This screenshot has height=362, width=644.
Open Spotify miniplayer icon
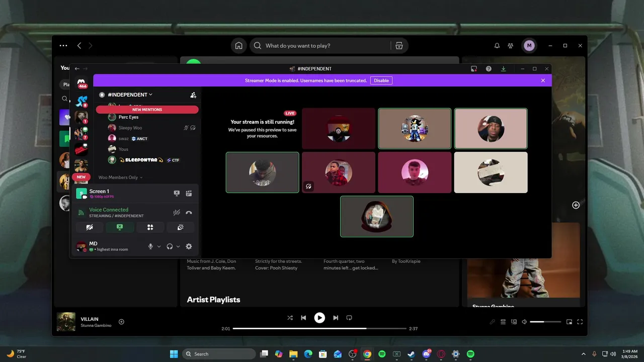(569, 322)
